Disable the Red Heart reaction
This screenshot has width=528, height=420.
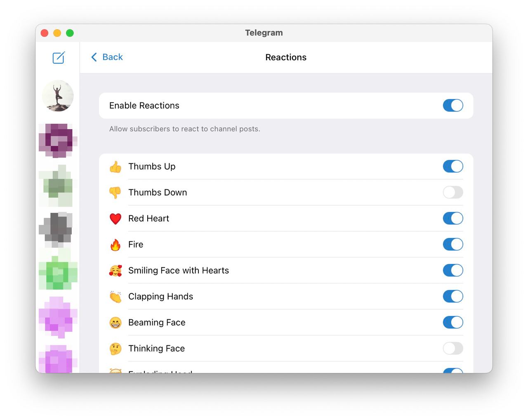pos(453,218)
